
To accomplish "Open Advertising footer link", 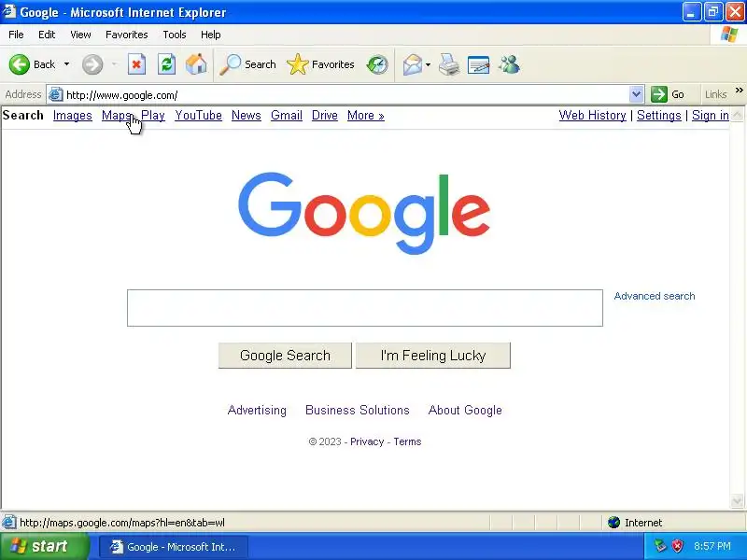I will (257, 410).
